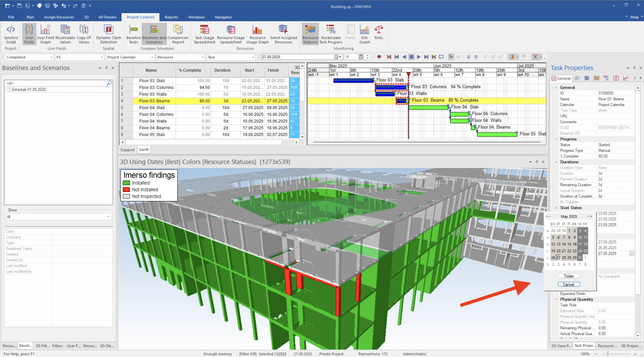Open the Synchro Script tool
The height and width of the screenshot is (357, 644).
tap(11, 34)
